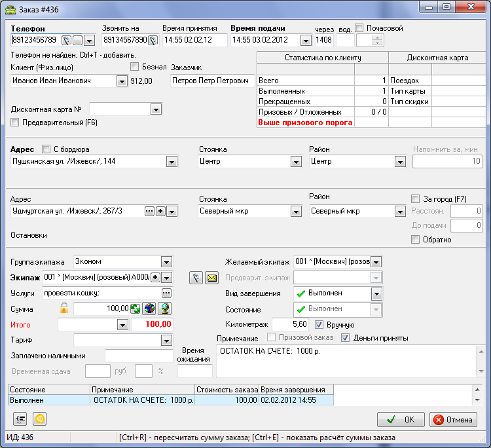
Task: Open the Услуги ellipsis selector button
Action: tap(166, 293)
